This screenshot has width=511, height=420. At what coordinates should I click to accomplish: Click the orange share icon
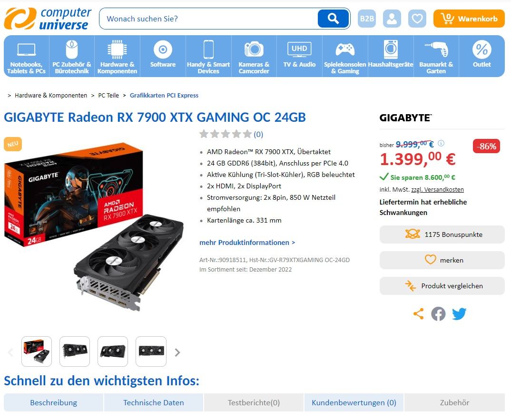[x=418, y=314]
